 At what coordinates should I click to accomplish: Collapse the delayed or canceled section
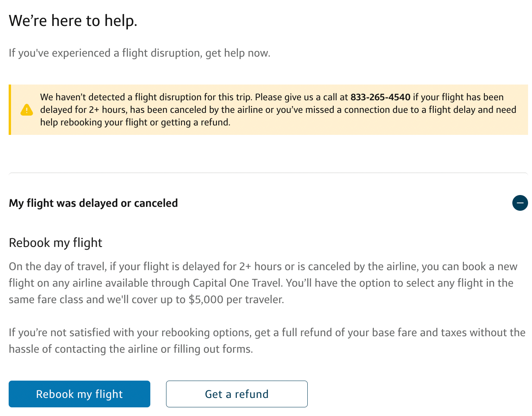(x=520, y=203)
